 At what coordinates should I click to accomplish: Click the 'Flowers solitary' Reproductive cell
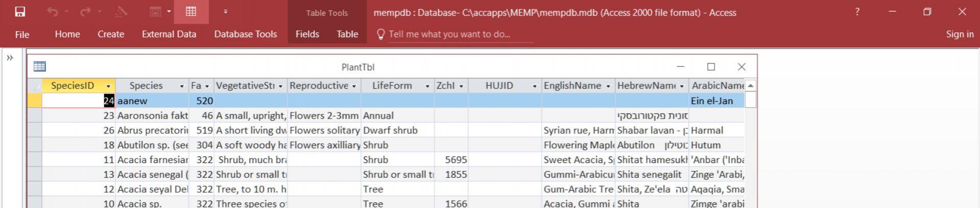click(x=324, y=130)
